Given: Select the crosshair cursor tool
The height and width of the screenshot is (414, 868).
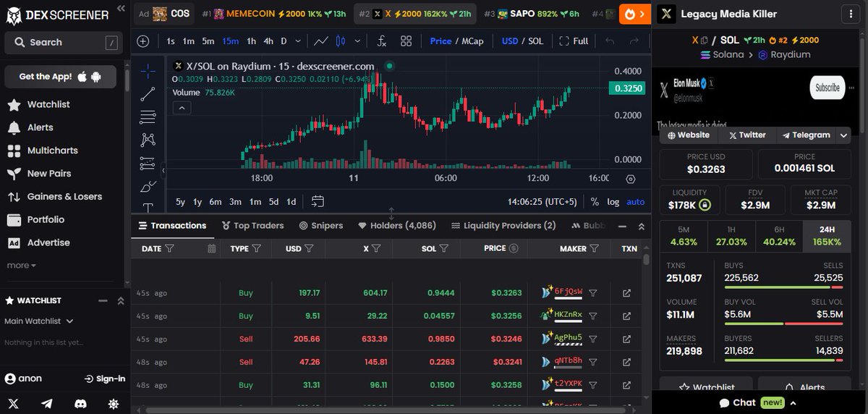Looking at the screenshot, I should click(x=148, y=71).
